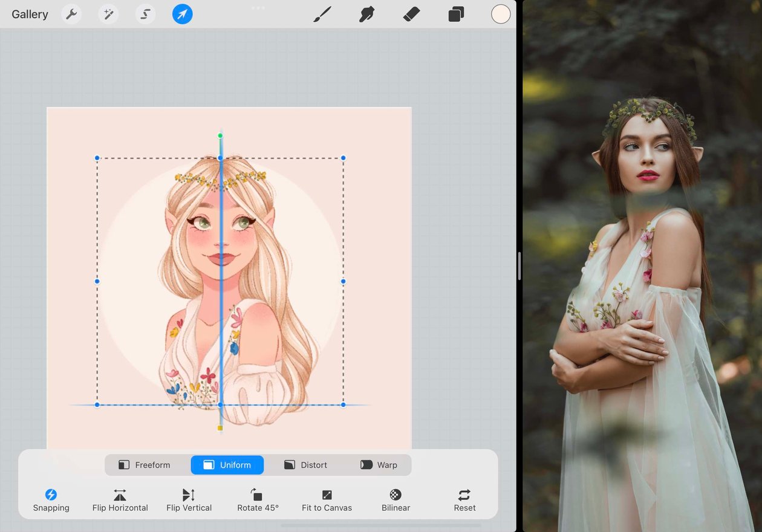Select Freeform transform mode
The height and width of the screenshot is (532, 762).
coord(144,465)
